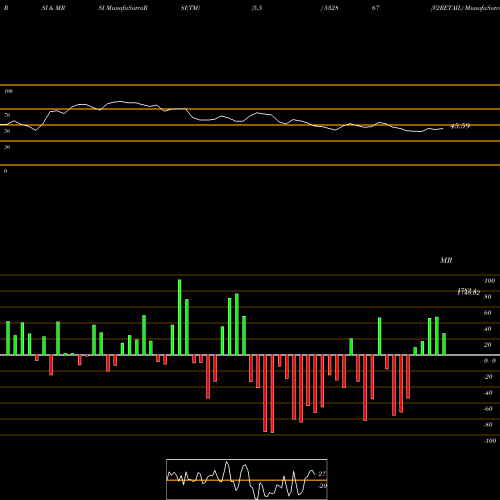
Task: Click the MR axis label '100'
Action: tap(489, 281)
